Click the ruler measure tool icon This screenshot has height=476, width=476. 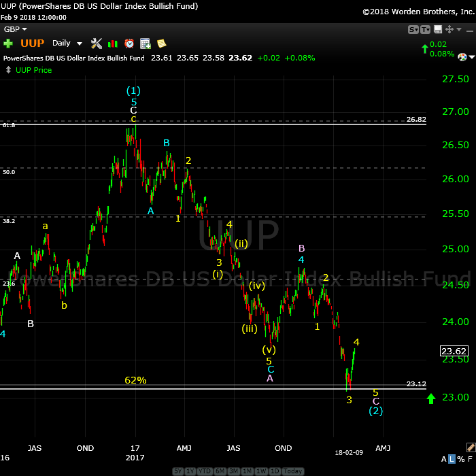pyautogui.click(x=471, y=447)
